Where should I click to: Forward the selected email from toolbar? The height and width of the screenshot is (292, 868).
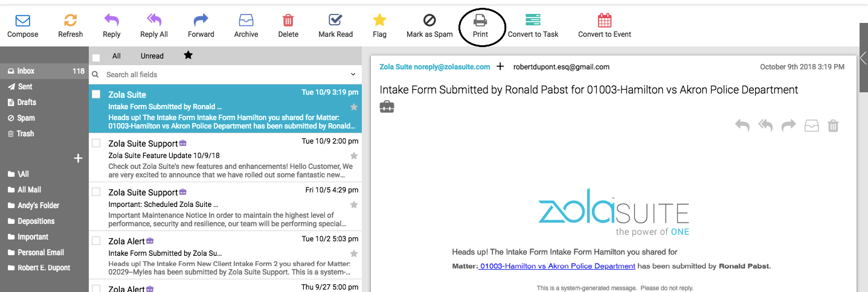(x=201, y=21)
